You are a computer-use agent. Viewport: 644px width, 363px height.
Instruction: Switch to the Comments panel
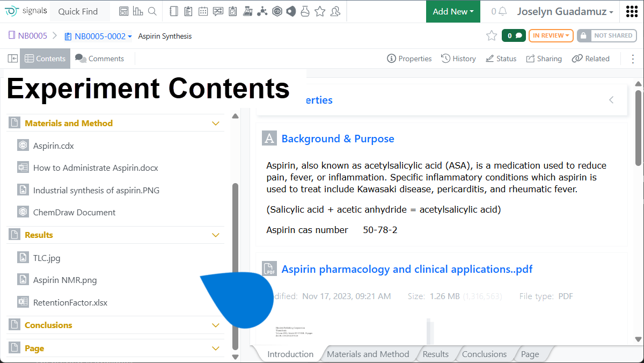point(99,59)
